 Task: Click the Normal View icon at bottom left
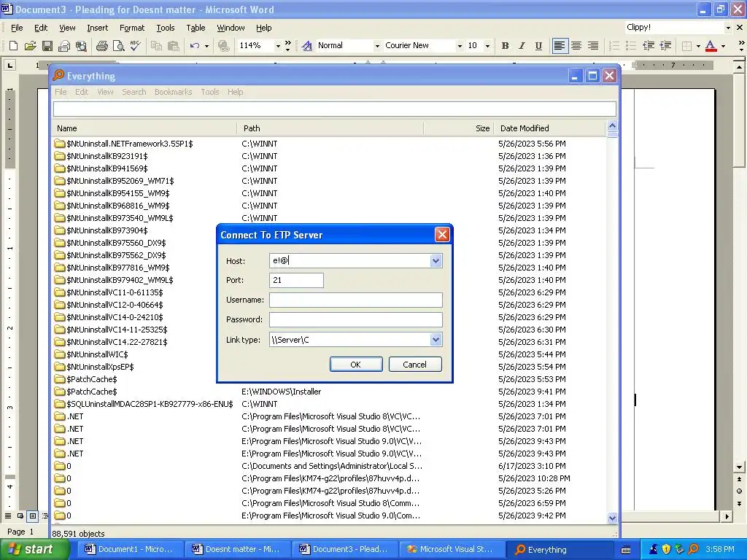[x=7, y=516]
